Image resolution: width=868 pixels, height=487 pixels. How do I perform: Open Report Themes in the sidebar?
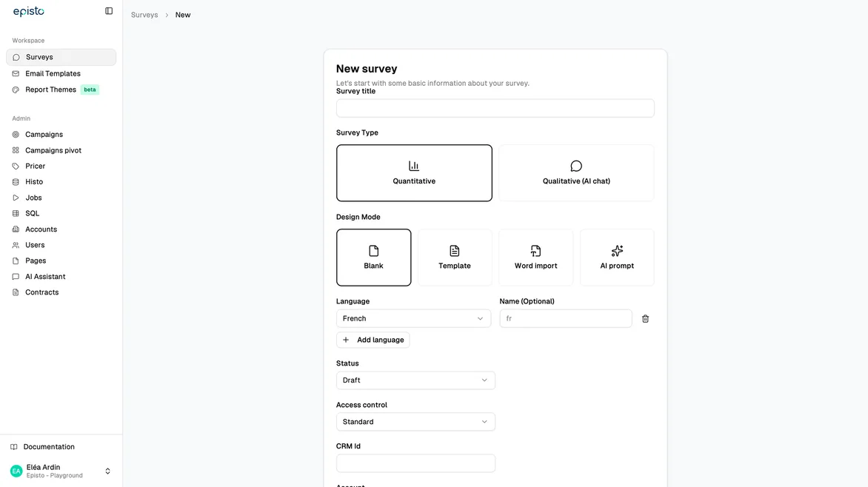(61, 90)
